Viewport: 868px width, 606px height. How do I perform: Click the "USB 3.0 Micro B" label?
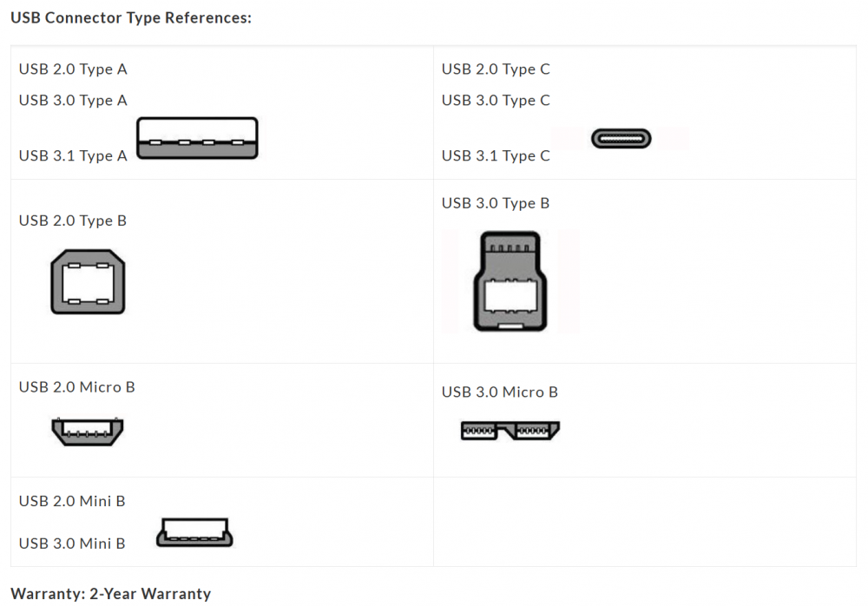[x=500, y=392]
